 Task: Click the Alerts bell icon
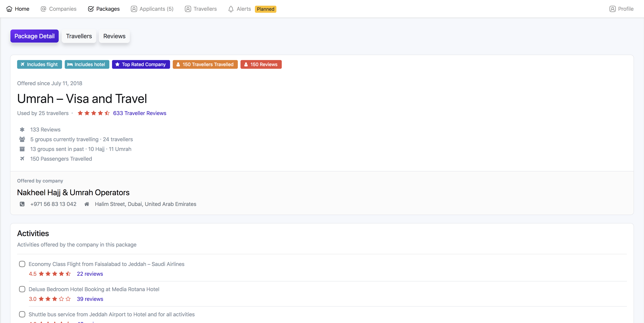click(231, 9)
